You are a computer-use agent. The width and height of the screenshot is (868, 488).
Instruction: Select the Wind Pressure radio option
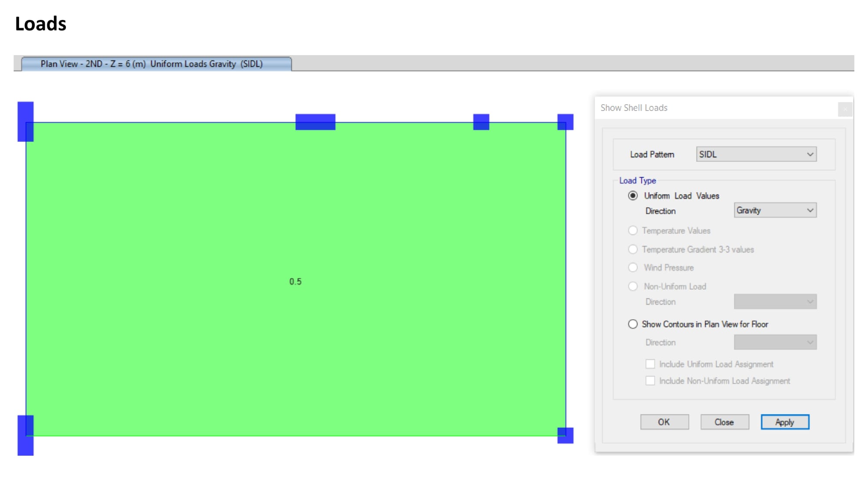coord(633,268)
